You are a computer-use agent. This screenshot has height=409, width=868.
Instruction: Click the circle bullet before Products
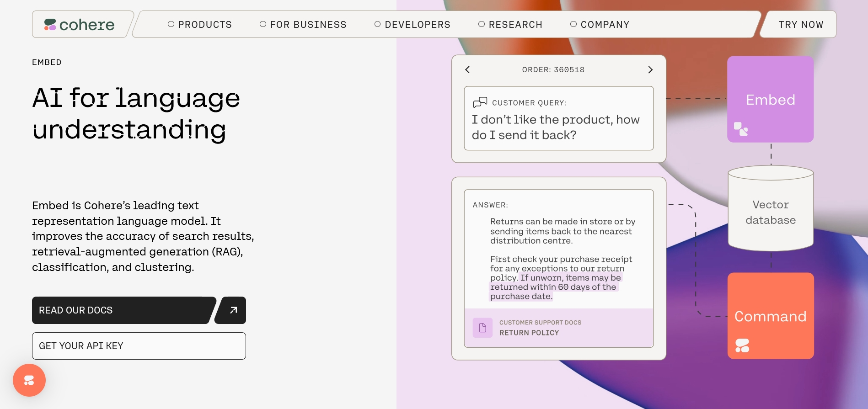coord(171,24)
